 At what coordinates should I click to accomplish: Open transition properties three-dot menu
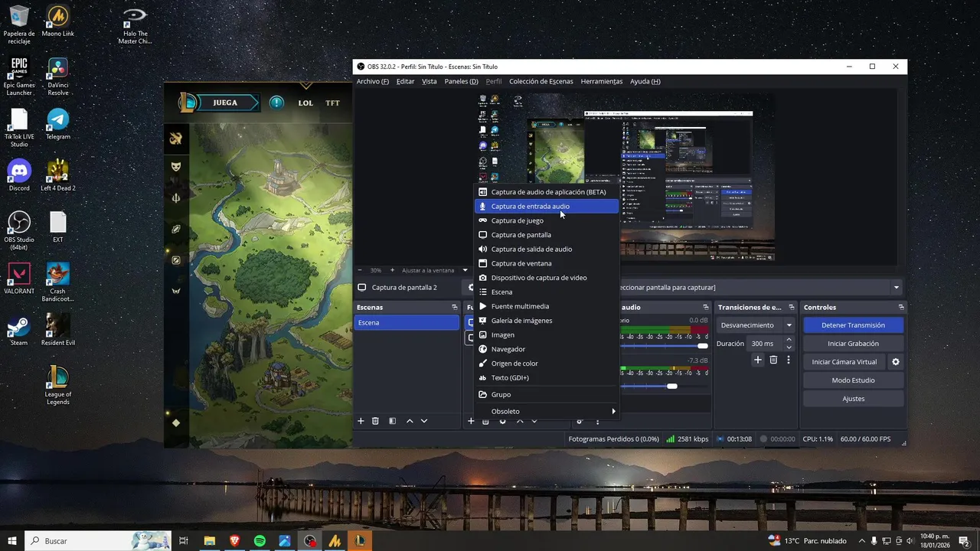click(x=788, y=360)
